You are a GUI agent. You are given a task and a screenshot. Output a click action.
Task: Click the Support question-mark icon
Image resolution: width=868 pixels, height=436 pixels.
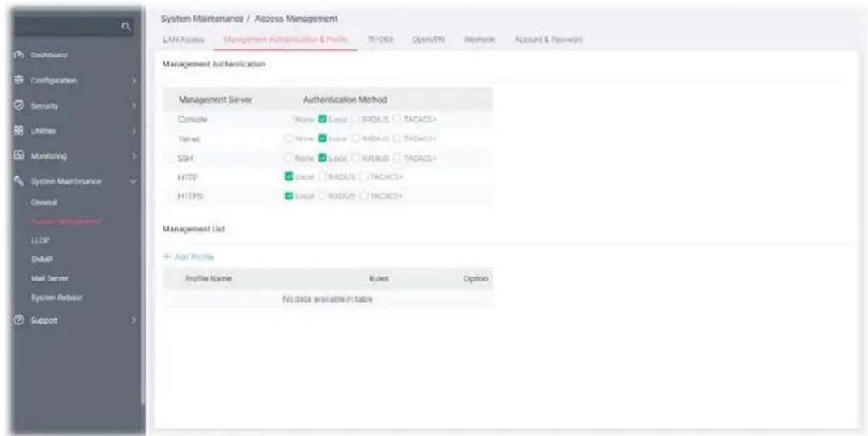point(17,320)
